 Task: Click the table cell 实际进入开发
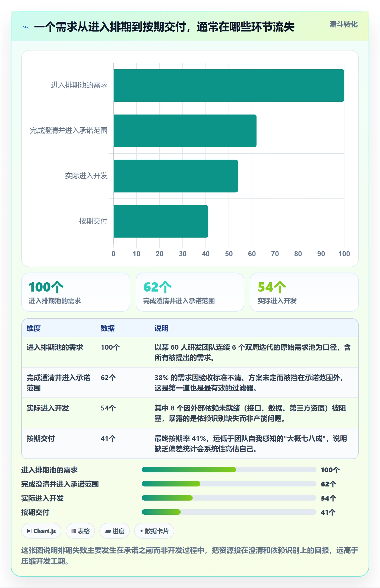(x=48, y=408)
